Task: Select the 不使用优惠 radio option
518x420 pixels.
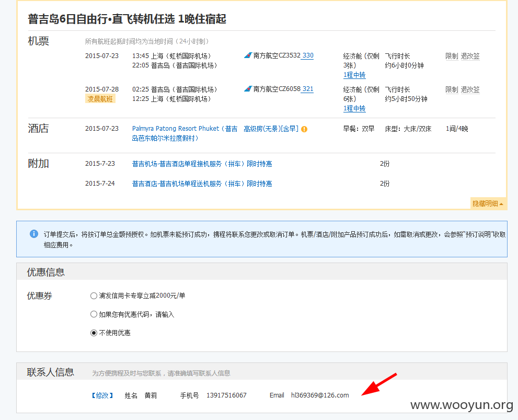Action: [94, 333]
